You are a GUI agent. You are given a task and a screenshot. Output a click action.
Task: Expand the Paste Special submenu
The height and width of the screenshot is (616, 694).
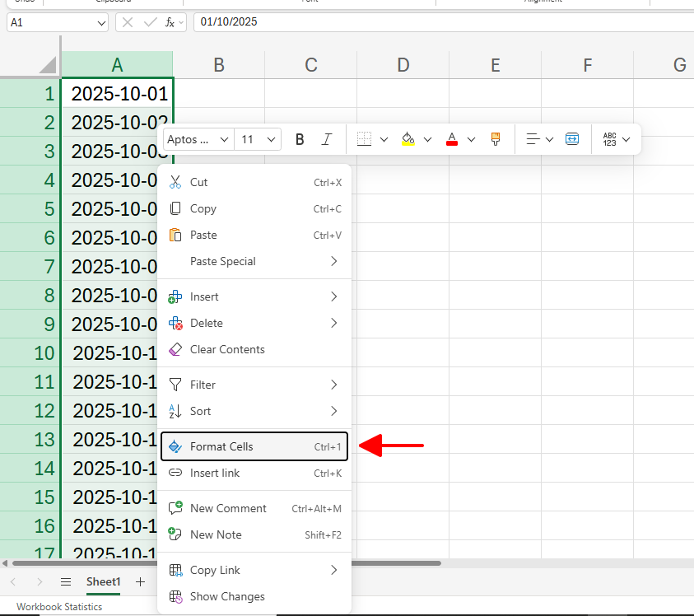pos(254,261)
